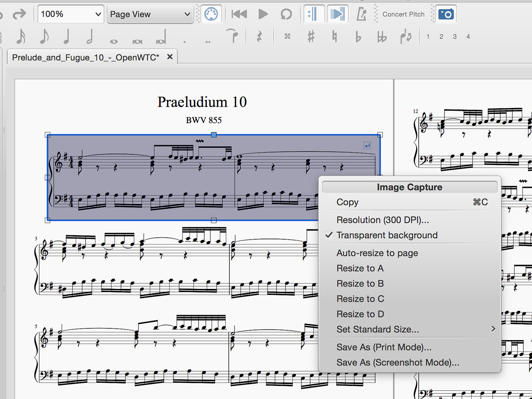532x399 pixels.
Task: Choose Auto-resize to page
Action: [410, 253]
